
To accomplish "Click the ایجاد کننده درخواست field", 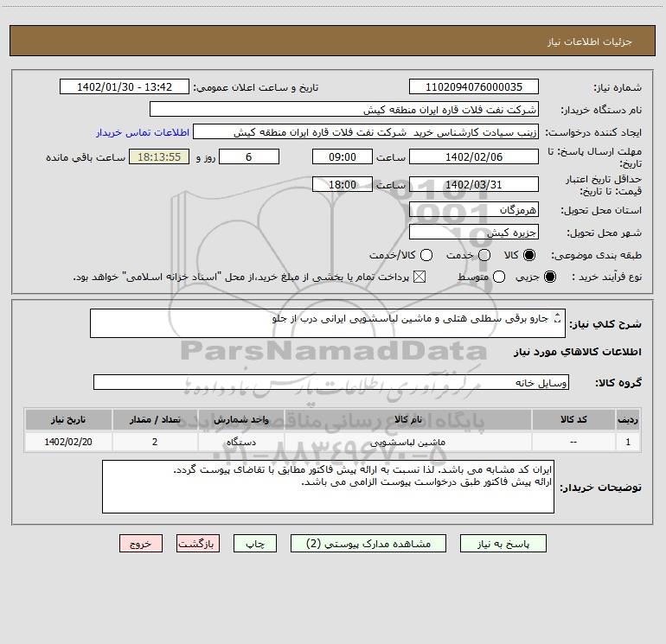I will [x=366, y=132].
